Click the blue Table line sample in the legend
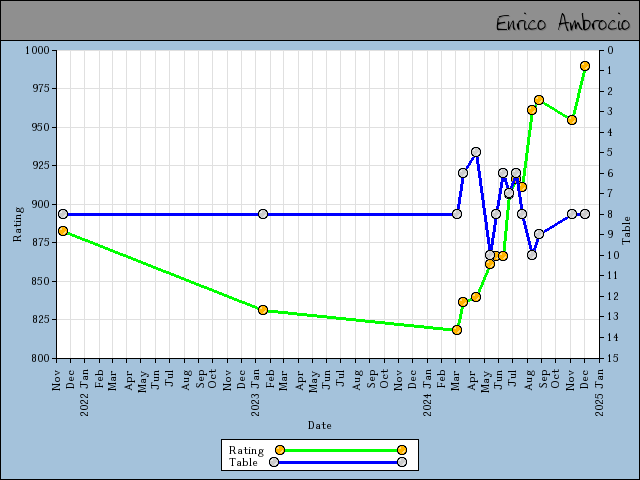 [338, 462]
